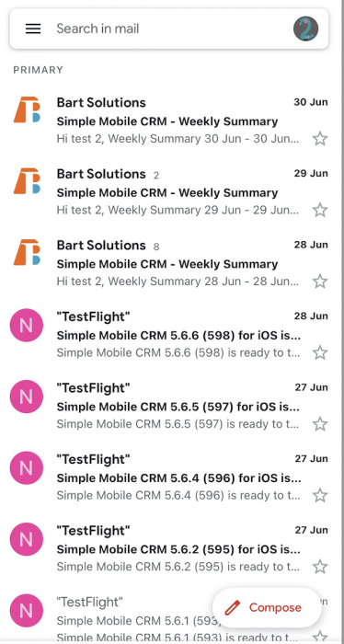Star the 28 Jun Bart Solutions email
Image resolution: width=344 pixels, height=644 pixels.
(320, 282)
